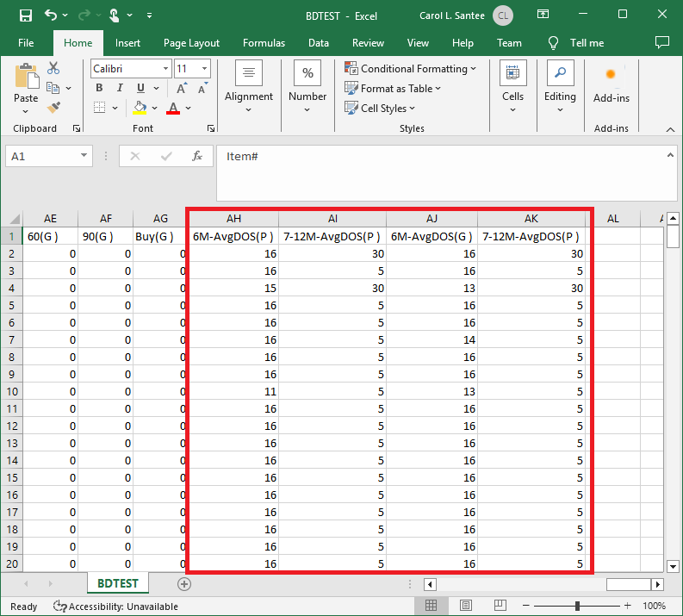Click the Ribbon Display Options icon
The width and height of the screenshot is (683, 616).
[x=543, y=15]
